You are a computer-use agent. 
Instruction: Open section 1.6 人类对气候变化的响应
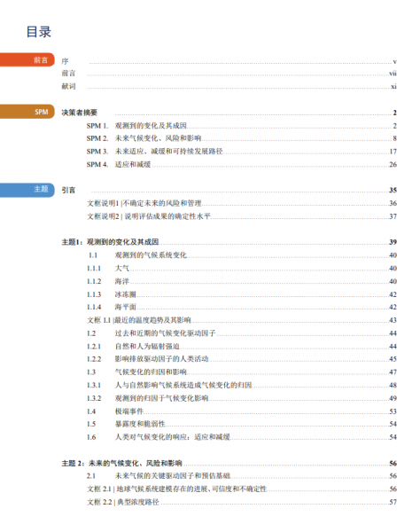click(241, 436)
